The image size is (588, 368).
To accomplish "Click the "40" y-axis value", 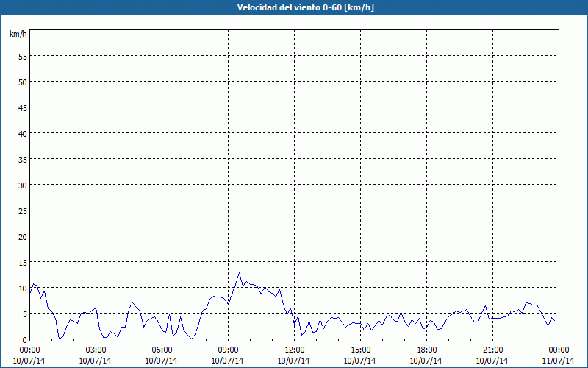I will pos(23,133).
